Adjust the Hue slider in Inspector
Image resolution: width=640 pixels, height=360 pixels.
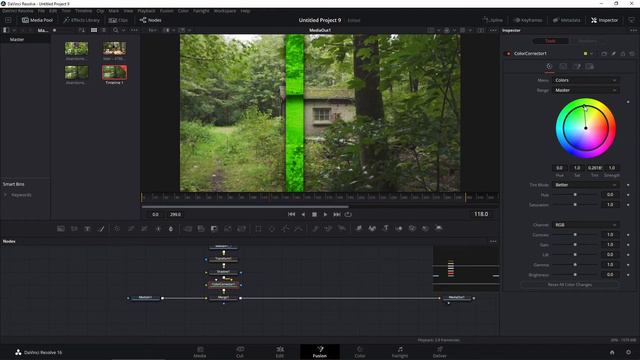click(575, 195)
